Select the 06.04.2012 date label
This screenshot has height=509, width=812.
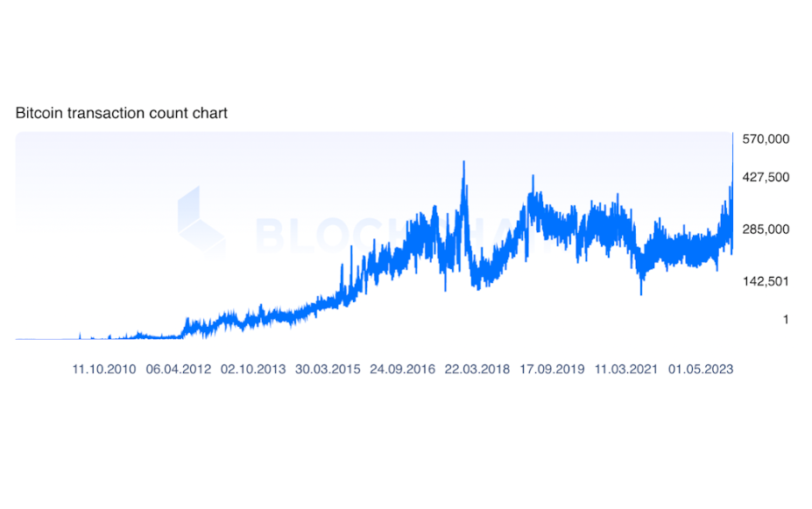[179, 369]
